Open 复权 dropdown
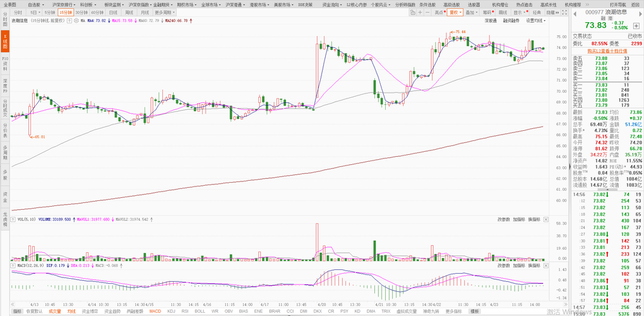 pos(455,13)
